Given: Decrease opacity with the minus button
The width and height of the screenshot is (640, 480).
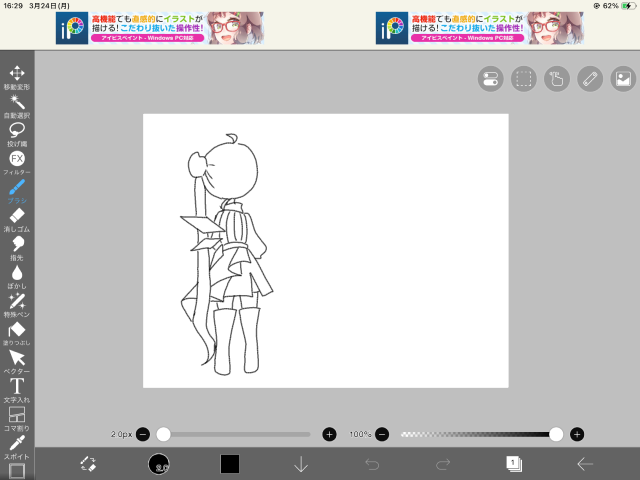Looking at the screenshot, I should 382,434.
